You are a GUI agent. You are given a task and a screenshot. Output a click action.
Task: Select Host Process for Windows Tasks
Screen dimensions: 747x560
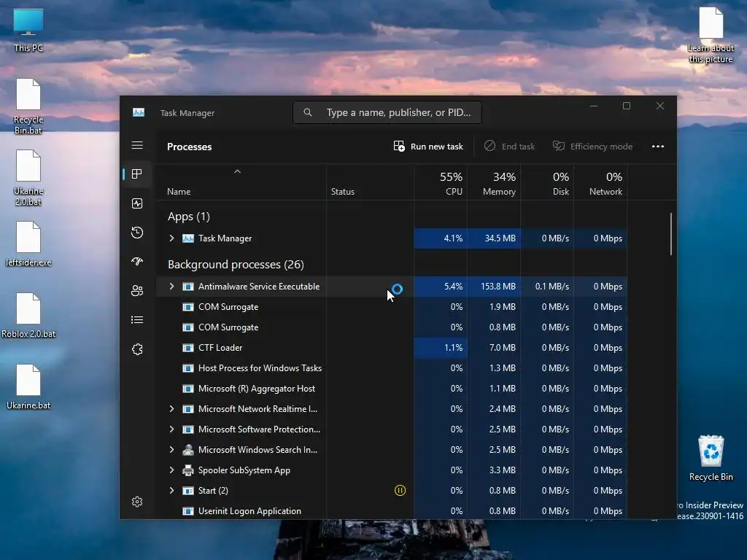click(x=392, y=368)
